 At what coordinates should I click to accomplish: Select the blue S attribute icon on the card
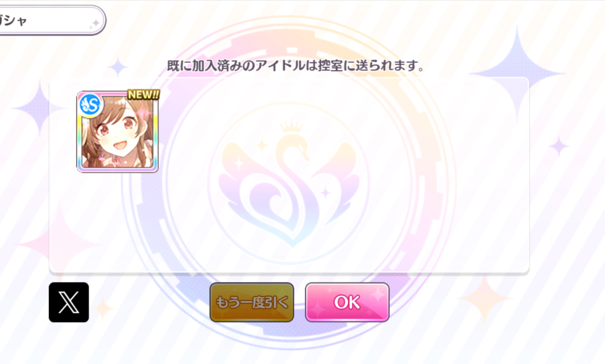[x=90, y=105]
